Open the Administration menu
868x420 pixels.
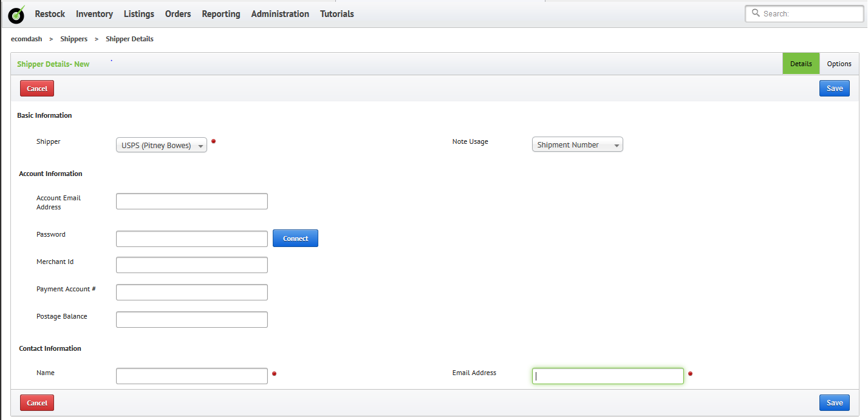280,14
